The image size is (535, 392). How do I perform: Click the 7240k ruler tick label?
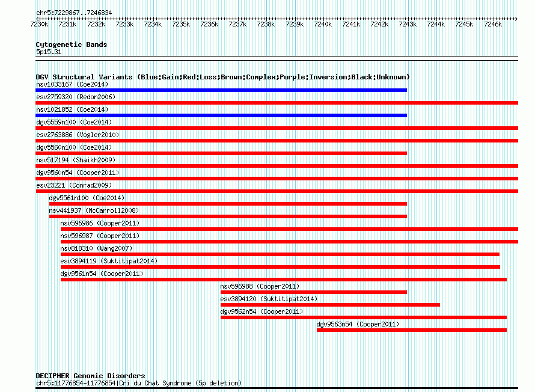(323, 24)
